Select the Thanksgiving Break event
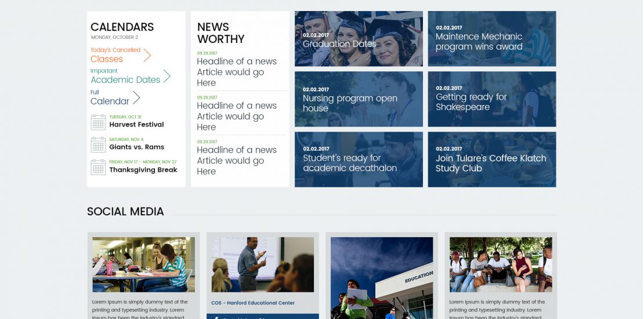Screen dimensions: 644x319 [143, 169]
